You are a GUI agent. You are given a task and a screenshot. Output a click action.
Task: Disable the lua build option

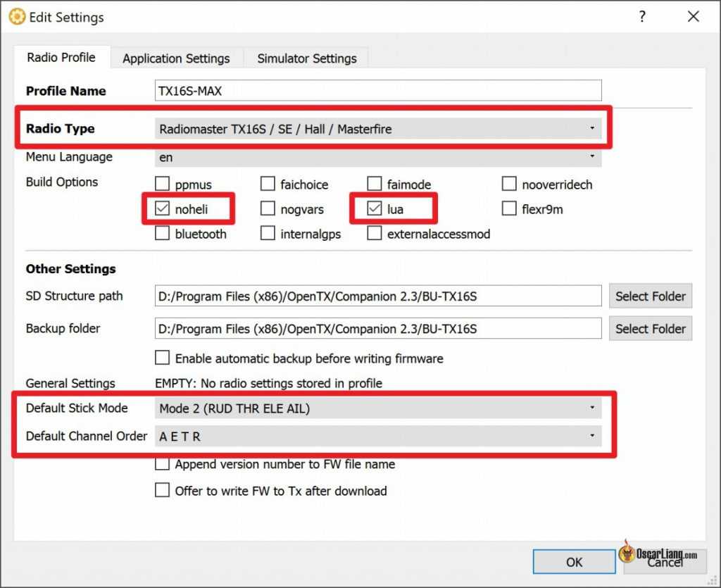[375, 209]
